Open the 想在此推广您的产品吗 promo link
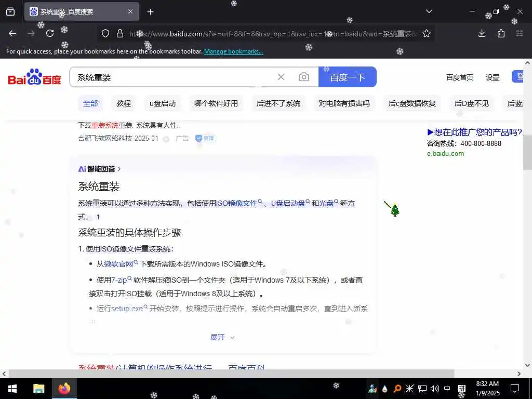Viewport: 532px width, 399px height. point(475,132)
